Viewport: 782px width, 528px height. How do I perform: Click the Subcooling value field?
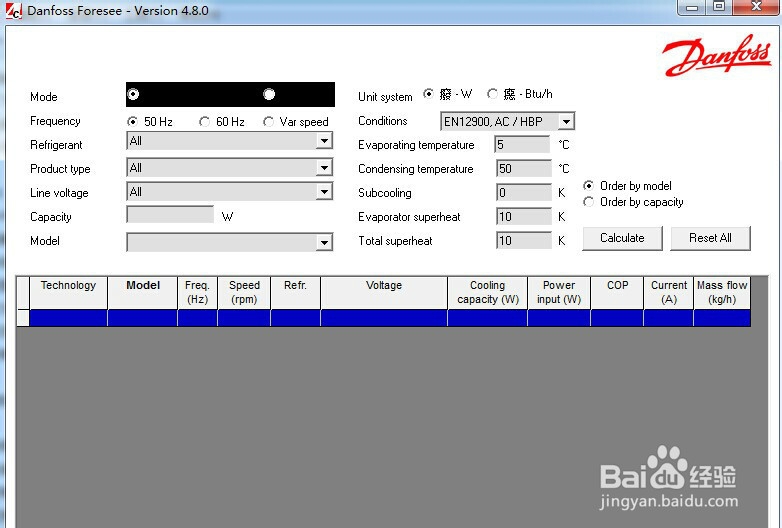pyautogui.click(x=524, y=192)
